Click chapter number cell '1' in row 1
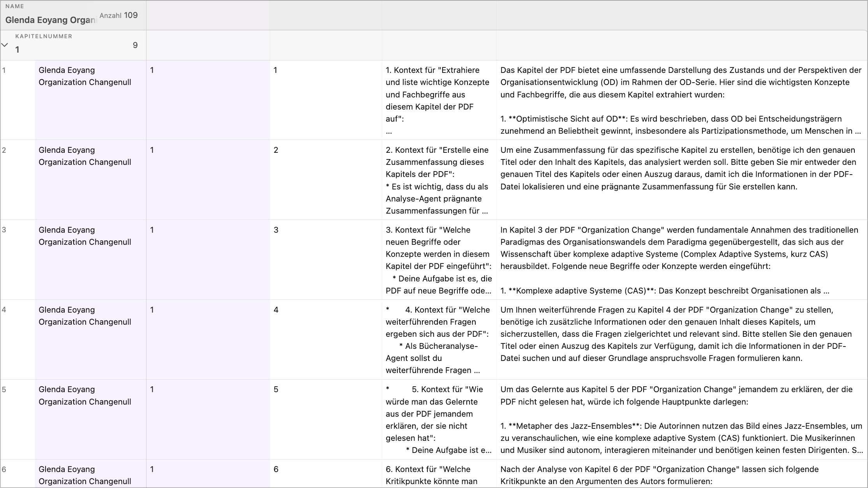 pos(208,100)
